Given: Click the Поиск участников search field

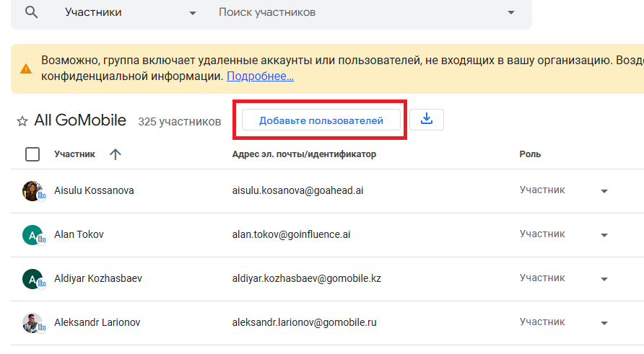Looking at the screenshot, I should 354,12.
